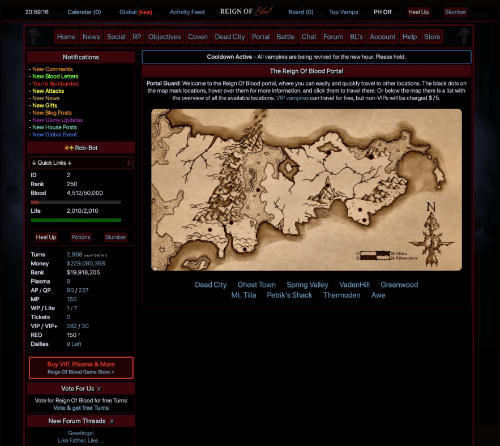This screenshot has width=500, height=446.
Task: Open New House Posts notification
Action: (55, 127)
